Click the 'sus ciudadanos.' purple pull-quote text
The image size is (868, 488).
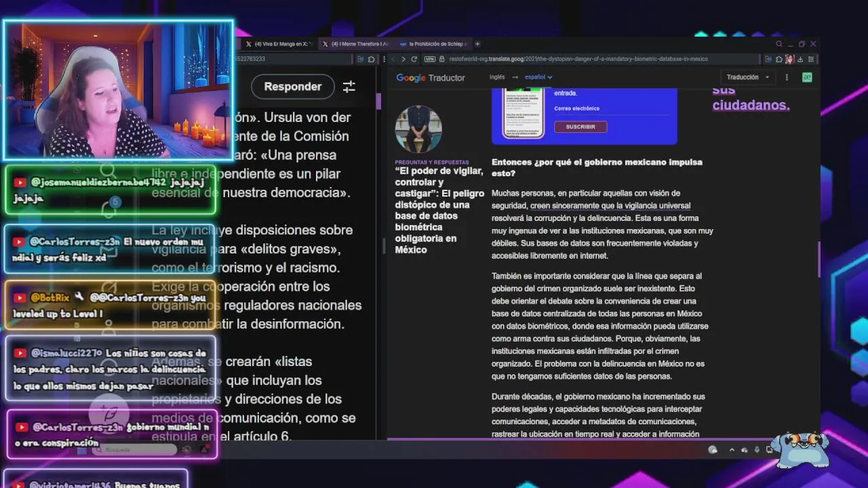(x=751, y=98)
